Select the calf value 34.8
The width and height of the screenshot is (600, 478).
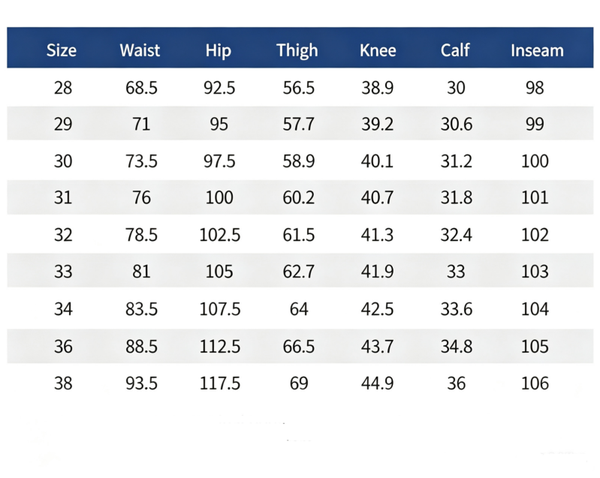pyautogui.click(x=456, y=346)
